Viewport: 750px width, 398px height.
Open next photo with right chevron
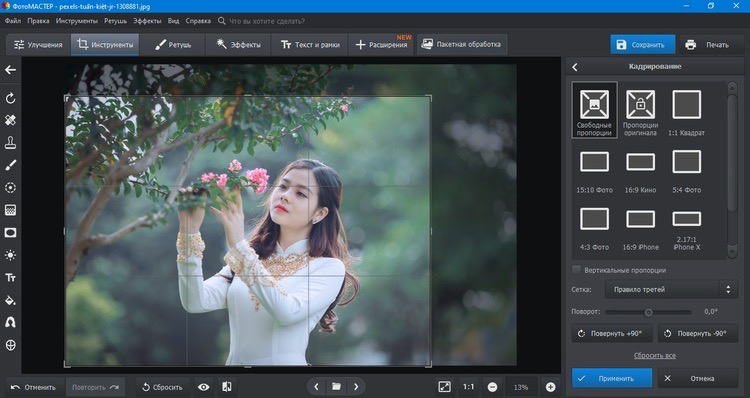(x=356, y=387)
